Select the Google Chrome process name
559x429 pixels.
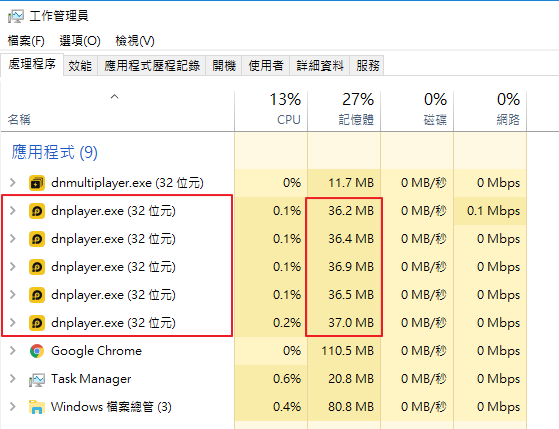pos(96,351)
